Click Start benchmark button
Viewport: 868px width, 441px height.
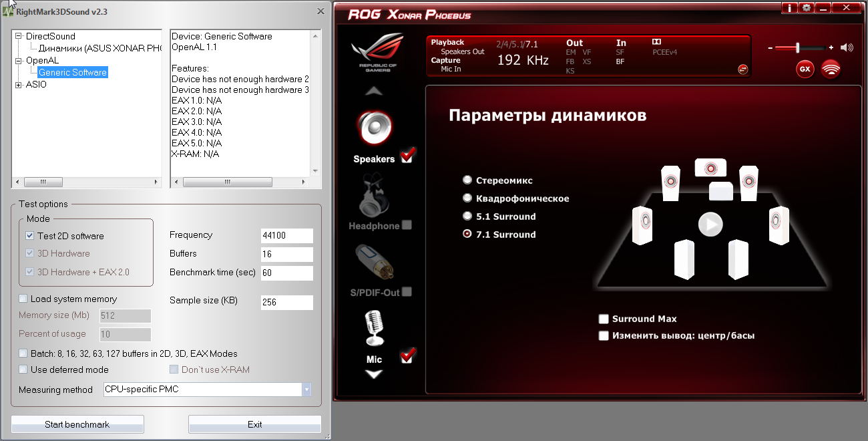pyautogui.click(x=77, y=424)
